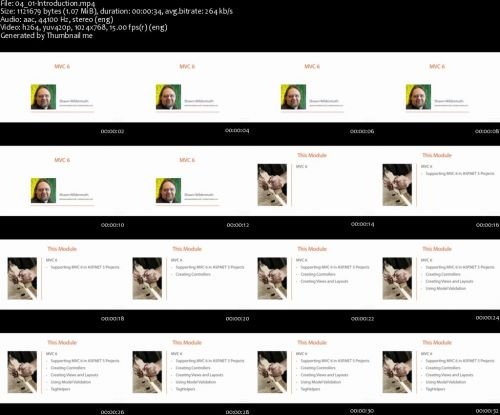Click the presenter portrait in the first frame
Screen dimensions: 500x415
point(43,97)
